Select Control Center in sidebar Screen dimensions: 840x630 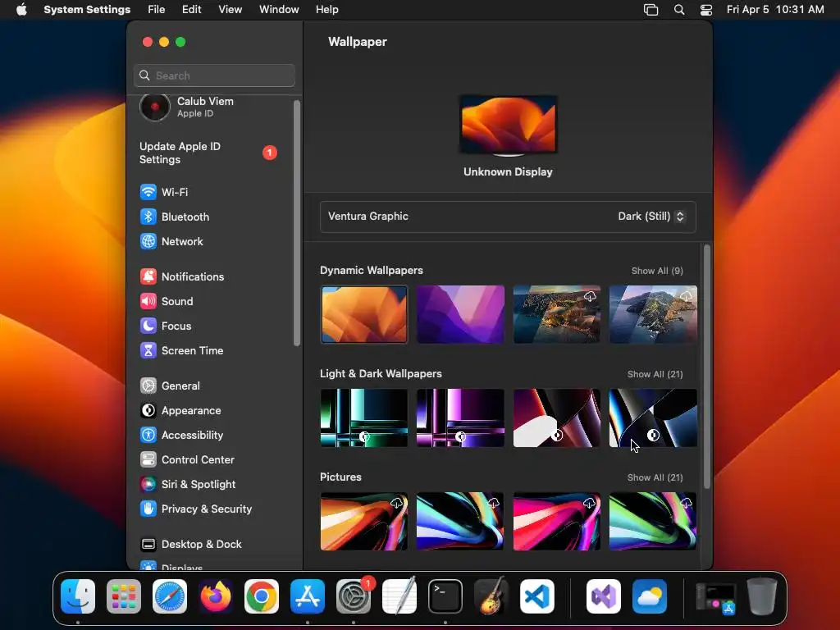[x=187, y=459]
